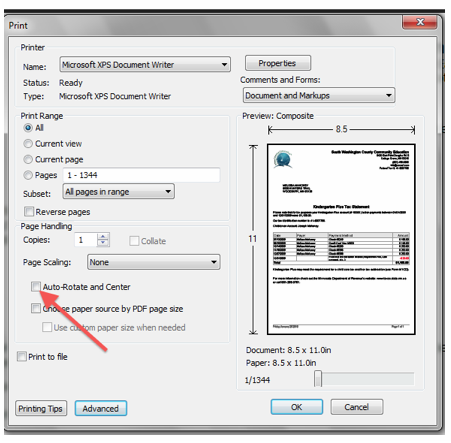Close the Print dialog with X
This screenshot has height=443, width=451.
coord(420,22)
